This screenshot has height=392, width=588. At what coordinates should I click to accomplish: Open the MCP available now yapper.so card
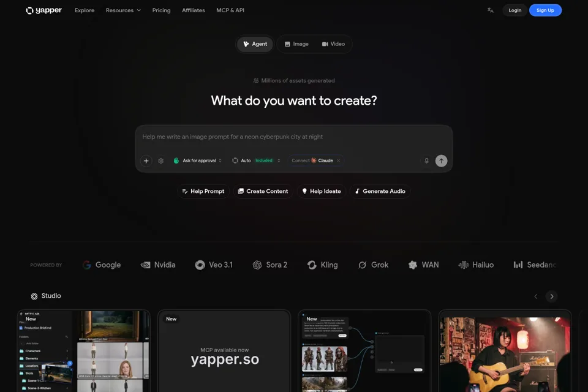pyautogui.click(x=224, y=351)
